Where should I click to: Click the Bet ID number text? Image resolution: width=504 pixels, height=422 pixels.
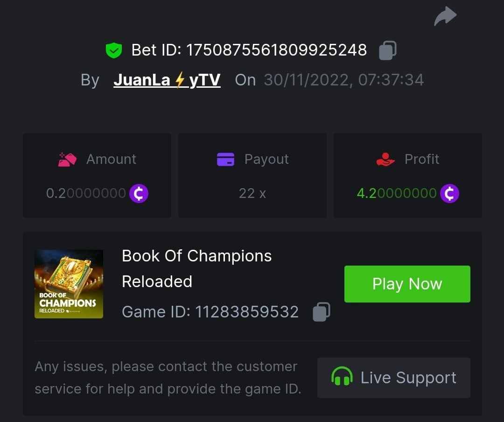point(276,50)
